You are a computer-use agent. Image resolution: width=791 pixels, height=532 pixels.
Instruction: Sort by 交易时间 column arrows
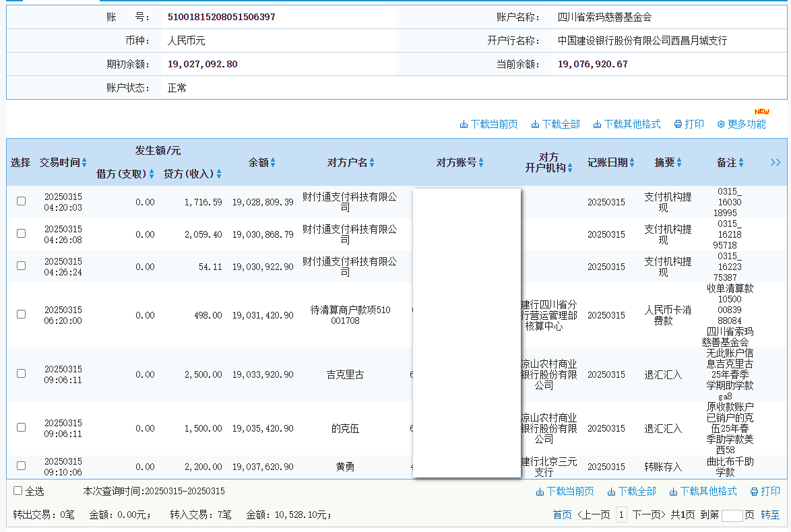[84, 163]
